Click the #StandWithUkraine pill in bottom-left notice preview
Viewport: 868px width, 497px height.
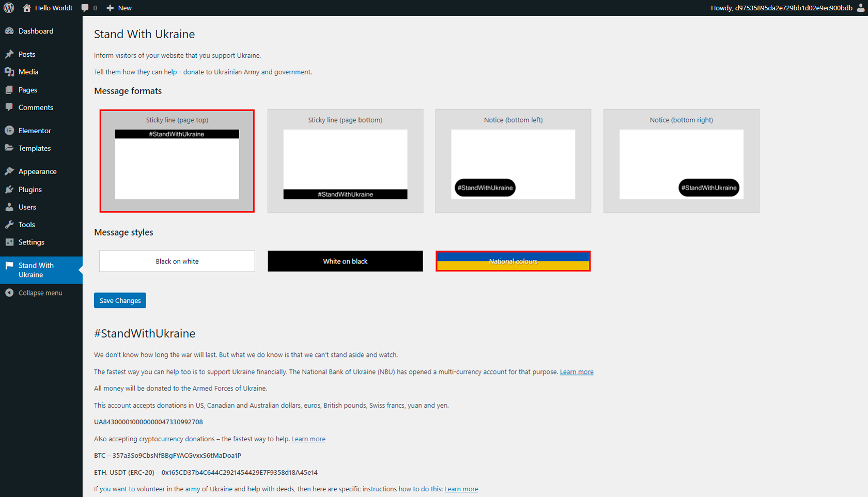coord(485,188)
